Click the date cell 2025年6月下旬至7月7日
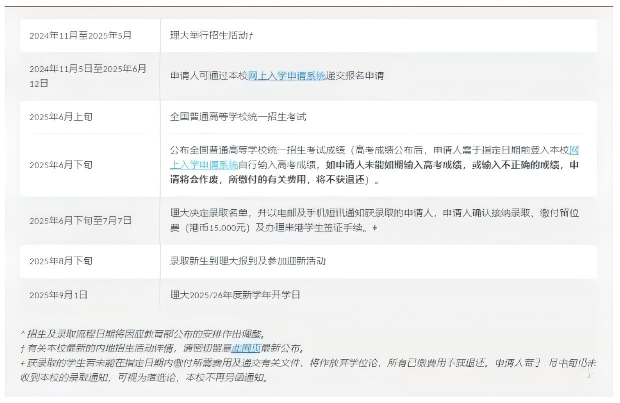The height and width of the screenshot is (403, 620). point(82,220)
